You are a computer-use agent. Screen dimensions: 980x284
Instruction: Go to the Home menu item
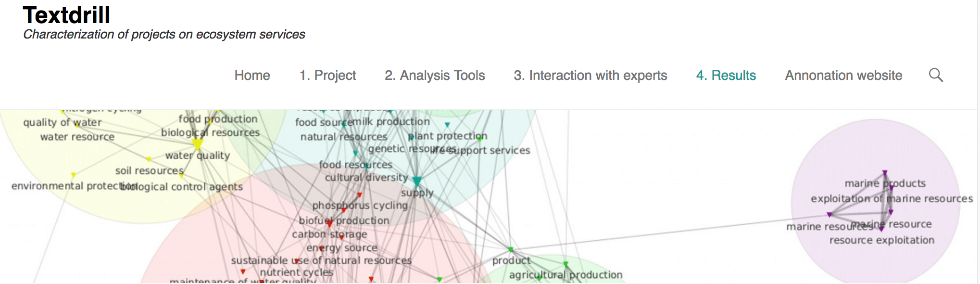click(x=252, y=76)
